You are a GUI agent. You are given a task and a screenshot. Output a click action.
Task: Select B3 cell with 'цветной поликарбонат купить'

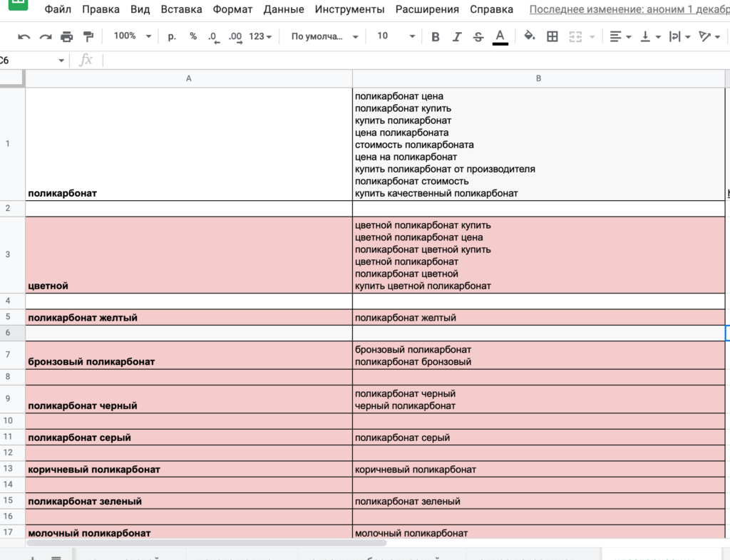pyautogui.click(x=538, y=255)
